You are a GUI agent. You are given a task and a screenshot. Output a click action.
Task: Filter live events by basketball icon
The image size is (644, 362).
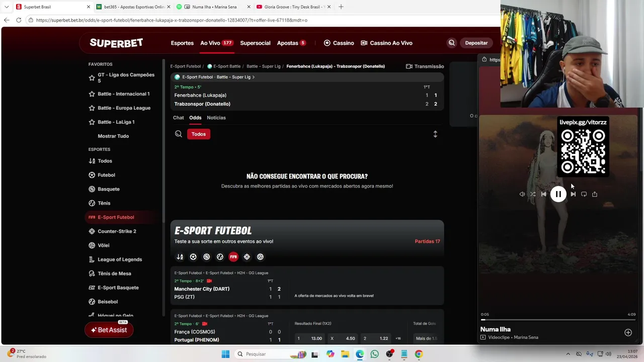(x=207, y=257)
